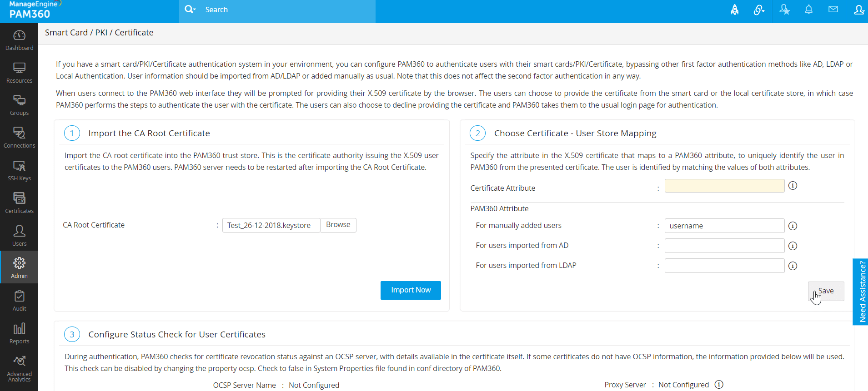Open the Need Assistance side tab
This screenshot has height=391, width=868.
point(860,292)
